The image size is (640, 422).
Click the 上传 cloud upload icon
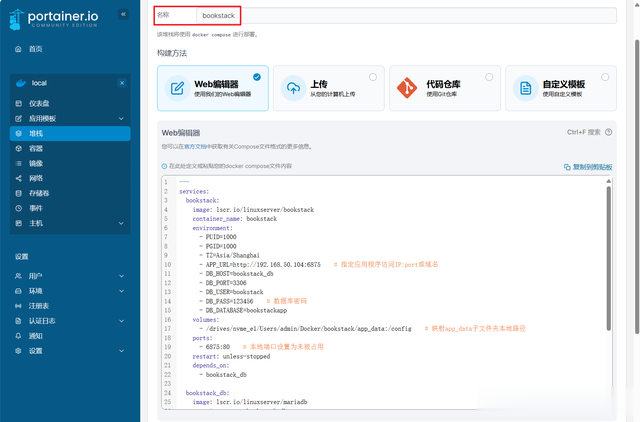coord(293,88)
